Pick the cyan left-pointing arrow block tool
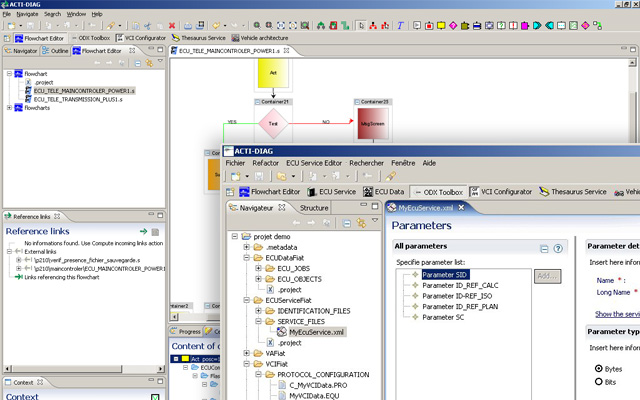This screenshot has width=640, height=400. pos(549,26)
